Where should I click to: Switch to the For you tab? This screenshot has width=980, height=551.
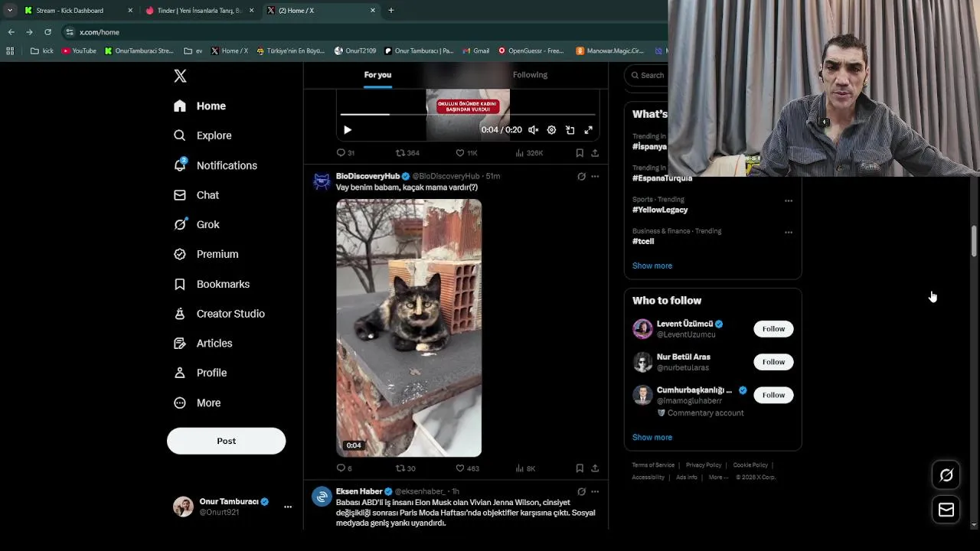pyautogui.click(x=377, y=75)
